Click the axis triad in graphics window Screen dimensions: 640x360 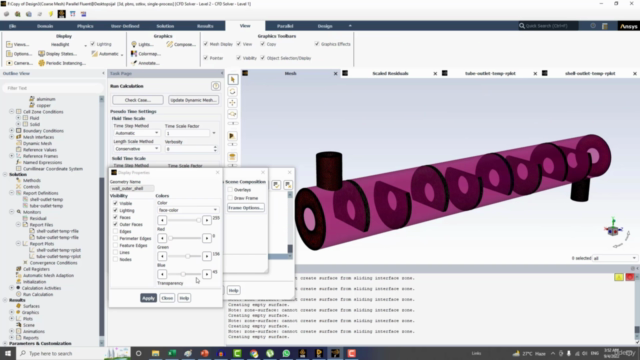click(613, 229)
